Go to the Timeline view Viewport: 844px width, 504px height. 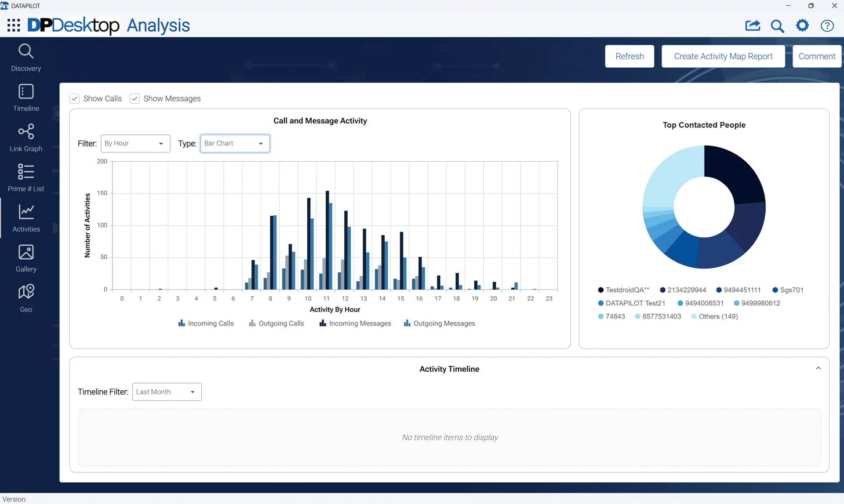click(26, 98)
